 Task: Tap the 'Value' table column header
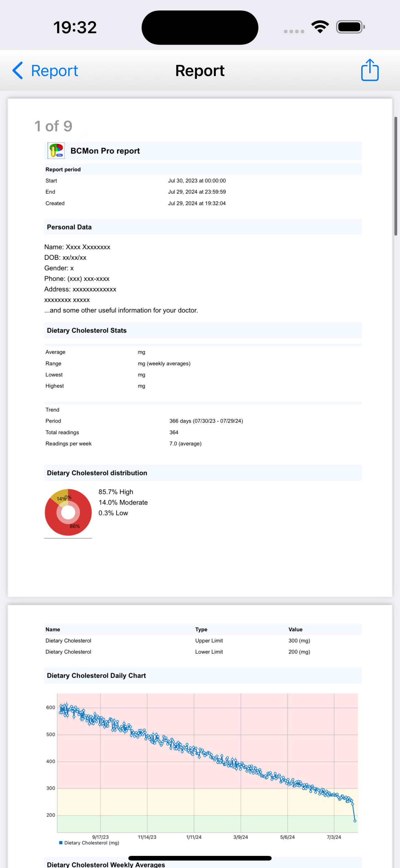point(295,630)
